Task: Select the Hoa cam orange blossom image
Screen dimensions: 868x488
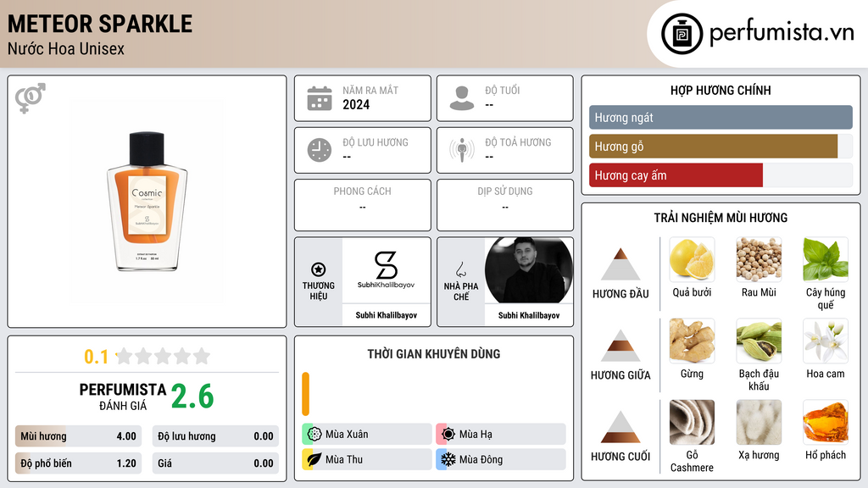Action: click(x=826, y=341)
